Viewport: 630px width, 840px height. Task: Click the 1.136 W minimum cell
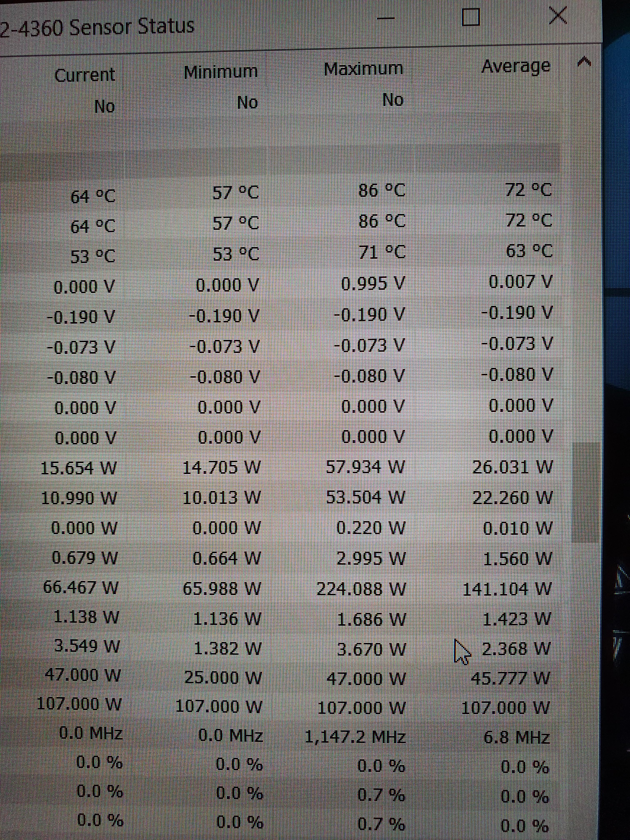(x=227, y=619)
